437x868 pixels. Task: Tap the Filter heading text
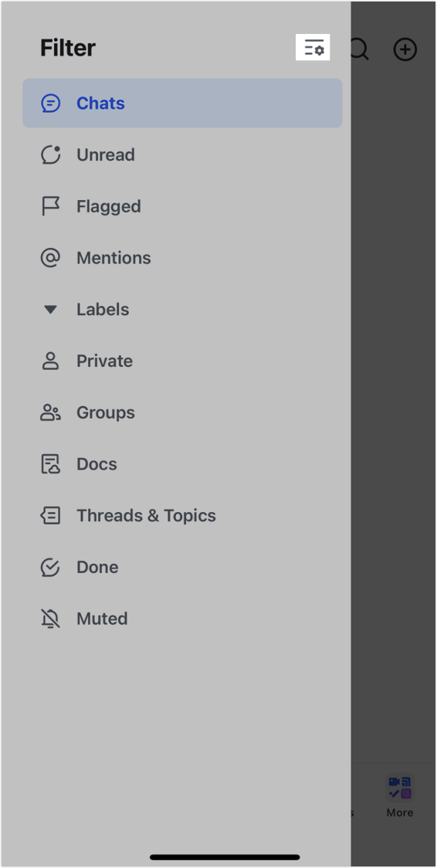tap(67, 48)
